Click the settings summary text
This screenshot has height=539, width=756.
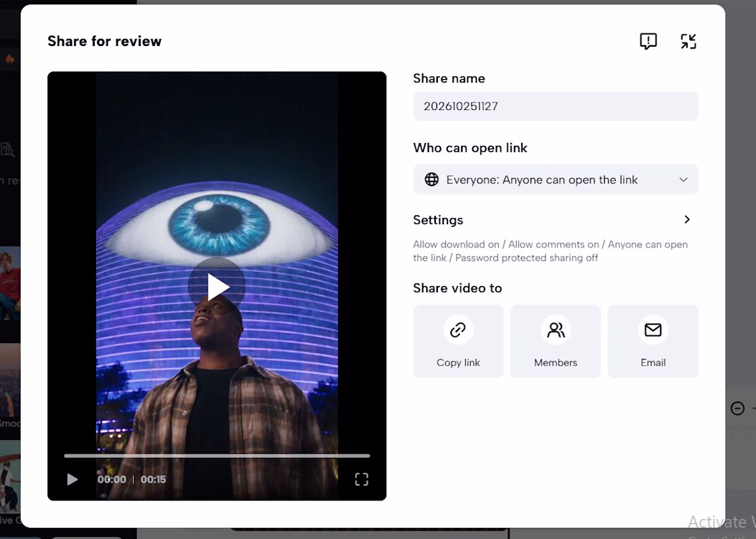(551, 251)
